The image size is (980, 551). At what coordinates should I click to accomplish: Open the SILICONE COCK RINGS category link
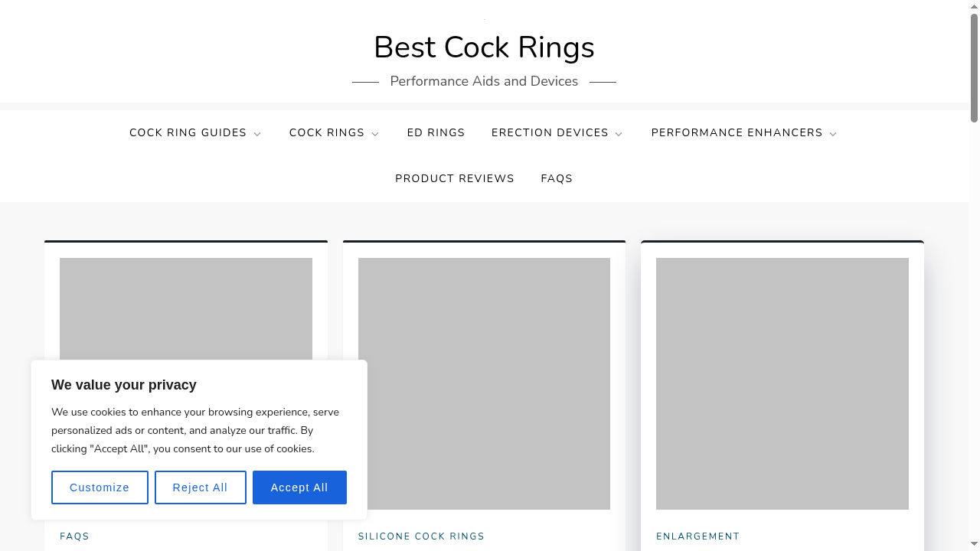tap(421, 536)
